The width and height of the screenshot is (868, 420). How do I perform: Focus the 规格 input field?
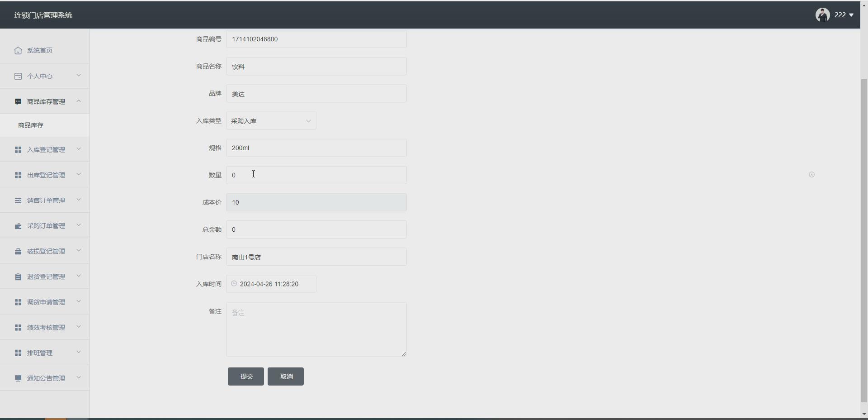tap(316, 148)
